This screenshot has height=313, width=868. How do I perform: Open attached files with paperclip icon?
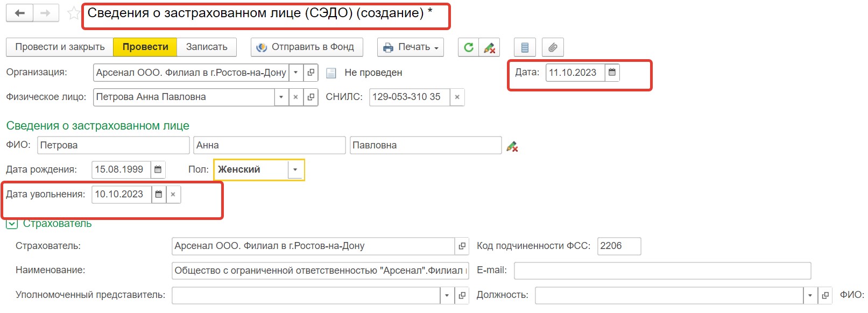[x=553, y=47]
